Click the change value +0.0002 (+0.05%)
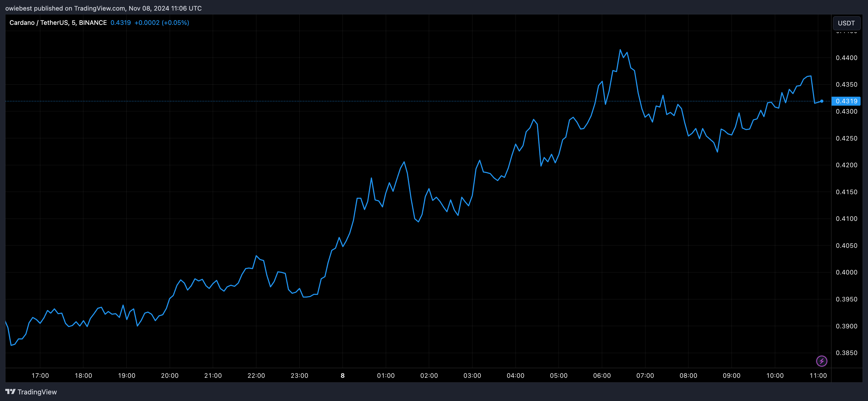 (162, 22)
